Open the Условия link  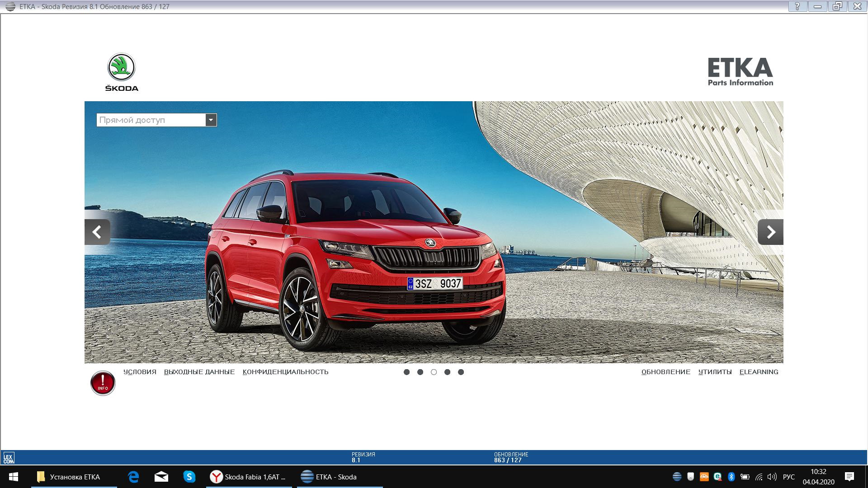click(140, 372)
